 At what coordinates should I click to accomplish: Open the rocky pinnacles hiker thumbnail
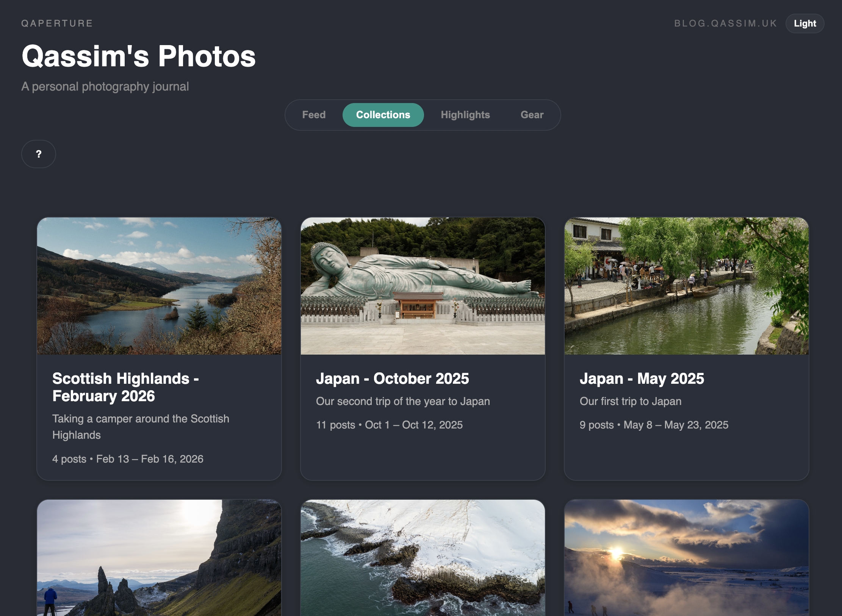(x=159, y=558)
